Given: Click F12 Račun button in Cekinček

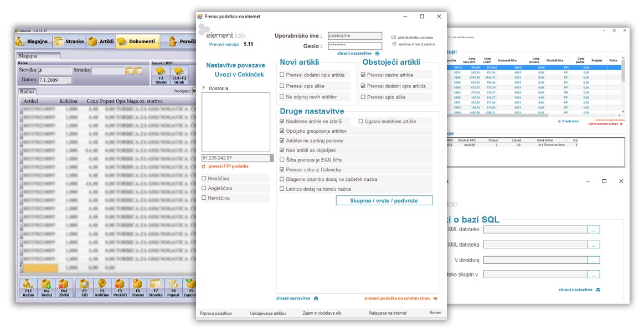Looking at the screenshot, I should tap(28, 288).
